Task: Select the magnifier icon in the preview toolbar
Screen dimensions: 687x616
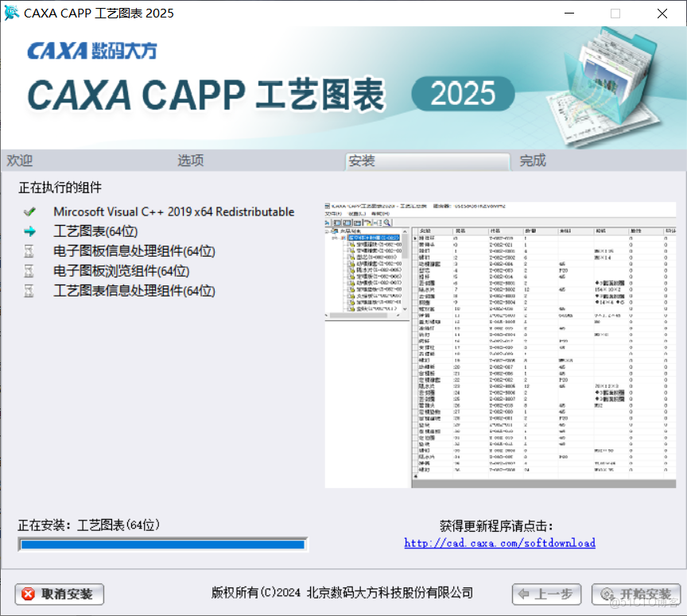Action: (x=386, y=223)
